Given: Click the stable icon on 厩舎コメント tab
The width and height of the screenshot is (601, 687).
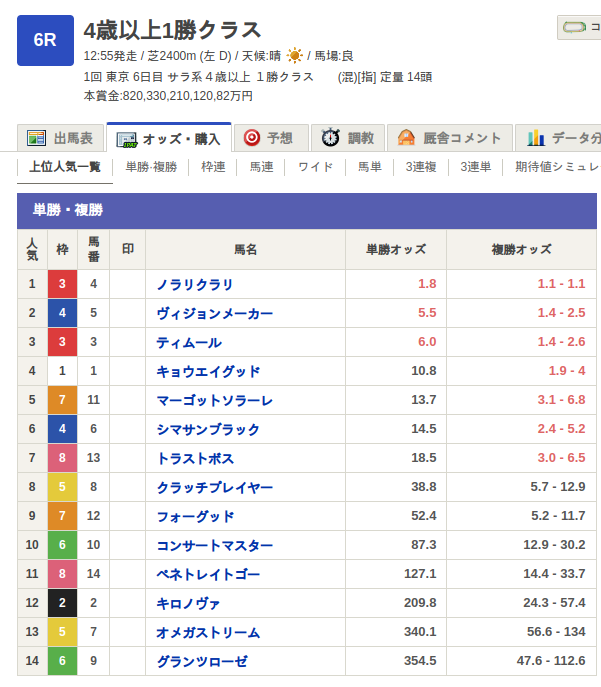Looking at the screenshot, I should [407, 138].
